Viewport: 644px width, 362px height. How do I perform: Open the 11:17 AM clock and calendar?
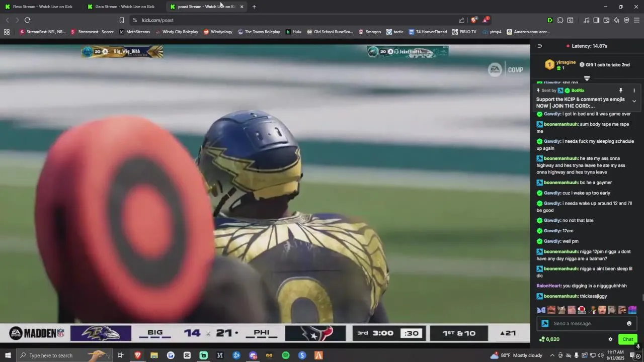(x=616, y=355)
